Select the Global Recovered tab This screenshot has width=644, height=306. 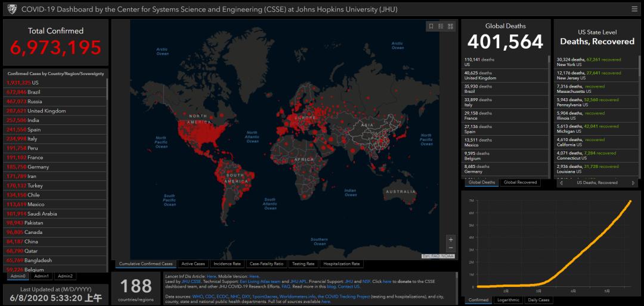520,183
